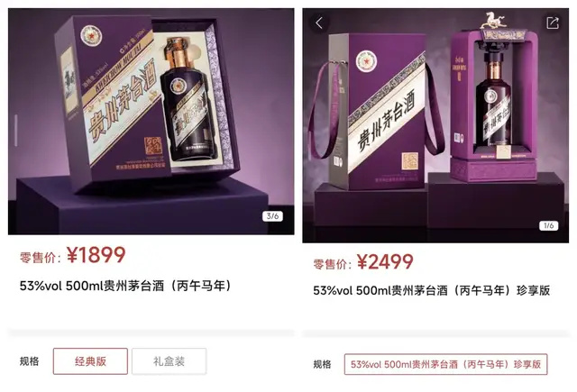Click the right 规格 label

coord(323,364)
